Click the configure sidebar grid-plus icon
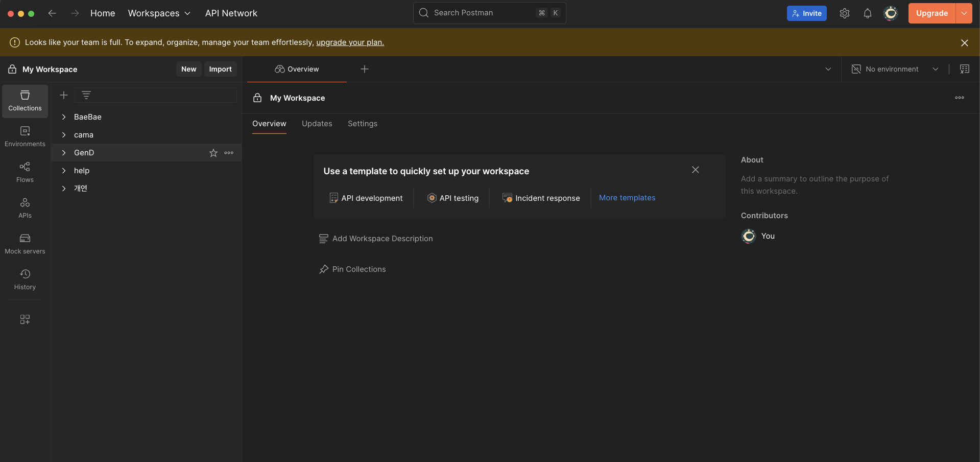The image size is (980, 462). (25, 319)
